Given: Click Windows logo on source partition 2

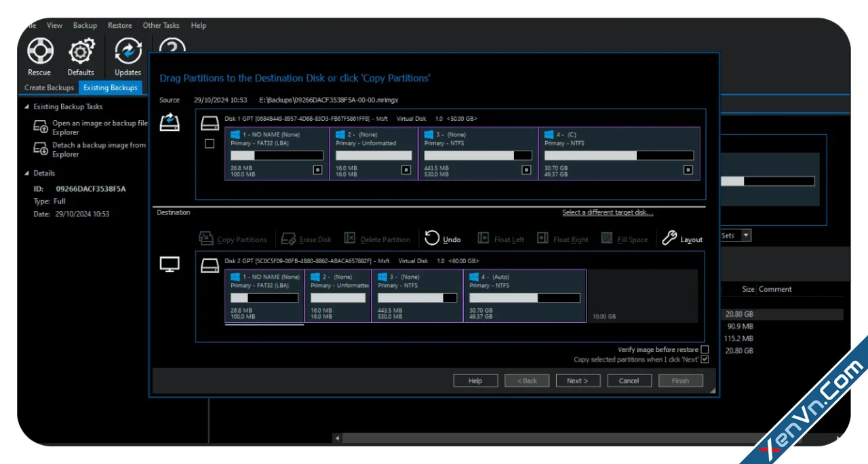Looking at the screenshot, I should (x=340, y=134).
